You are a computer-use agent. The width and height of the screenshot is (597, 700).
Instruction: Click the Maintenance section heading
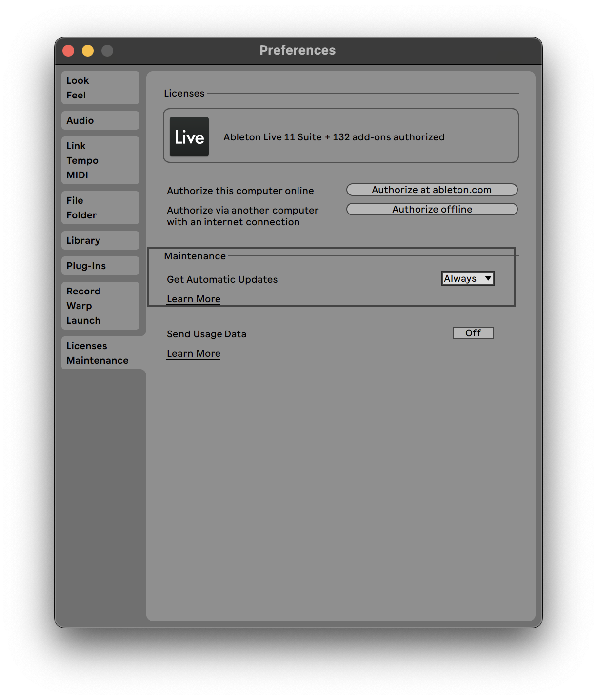pyautogui.click(x=195, y=256)
